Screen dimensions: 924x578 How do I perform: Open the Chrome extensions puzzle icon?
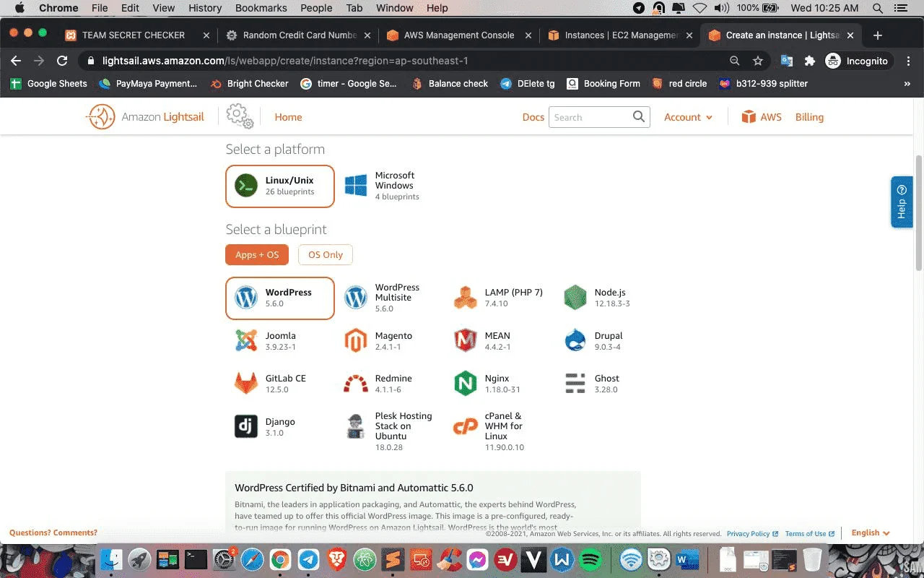tap(810, 61)
